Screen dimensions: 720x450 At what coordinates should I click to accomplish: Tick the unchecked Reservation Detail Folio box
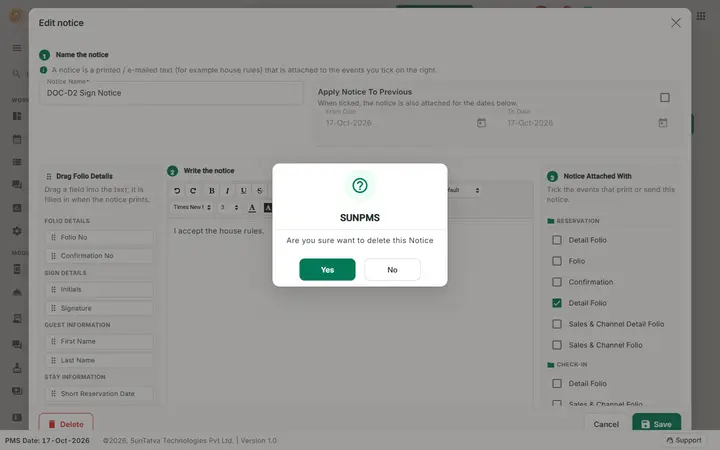[x=557, y=240]
